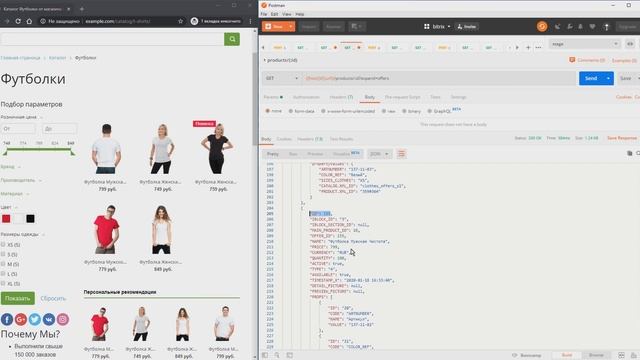The image size is (640, 360).
Task: Select the 'binary' body type radio
Action: tap(404, 111)
